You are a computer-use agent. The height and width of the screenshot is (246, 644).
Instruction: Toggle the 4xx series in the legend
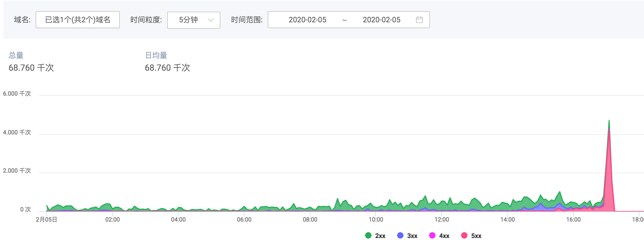click(439, 236)
